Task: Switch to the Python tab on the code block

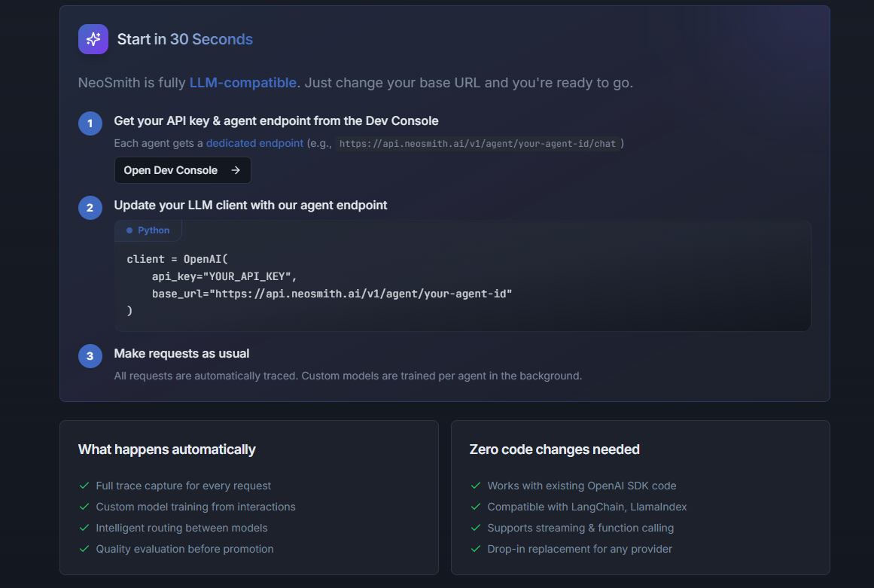Action: 148,230
